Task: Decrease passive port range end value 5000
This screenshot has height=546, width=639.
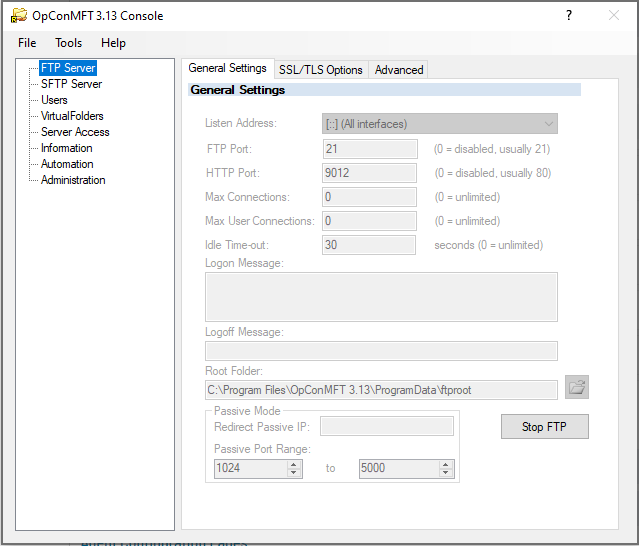Action: click(445, 473)
